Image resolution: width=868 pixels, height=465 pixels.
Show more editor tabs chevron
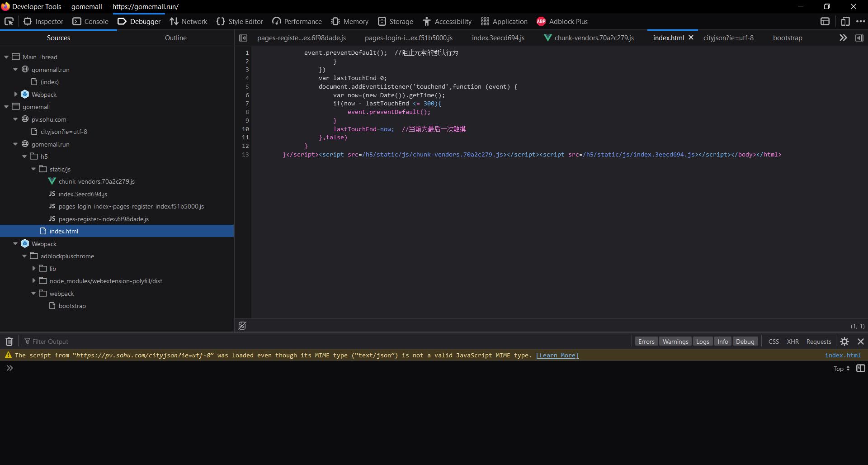(843, 38)
